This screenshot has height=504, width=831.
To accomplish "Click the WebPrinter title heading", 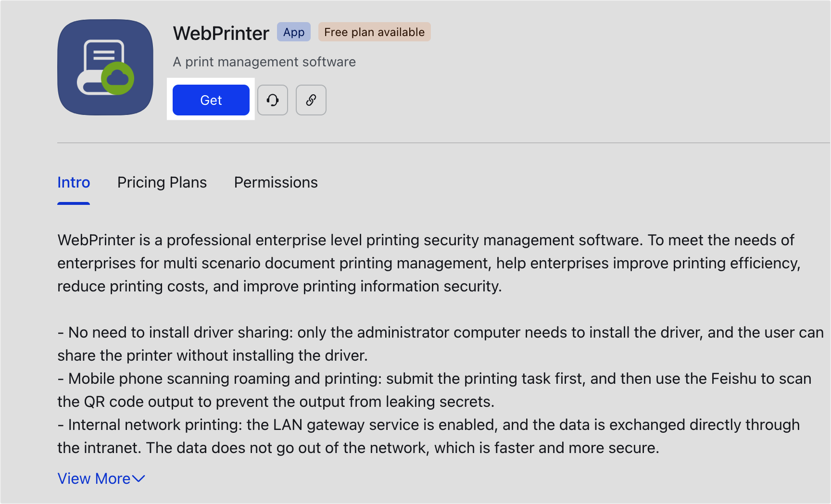I will [x=221, y=34].
